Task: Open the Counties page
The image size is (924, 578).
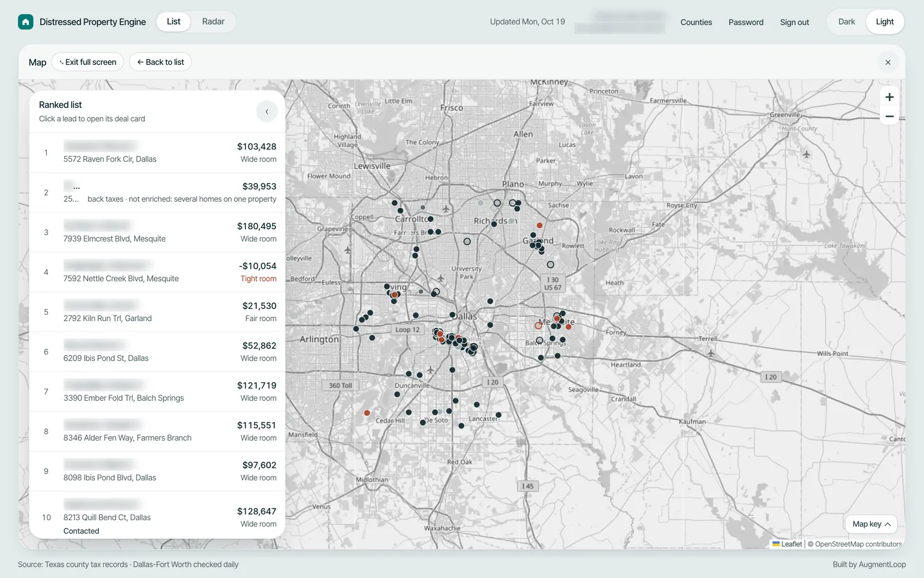Action: pos(696,22)
